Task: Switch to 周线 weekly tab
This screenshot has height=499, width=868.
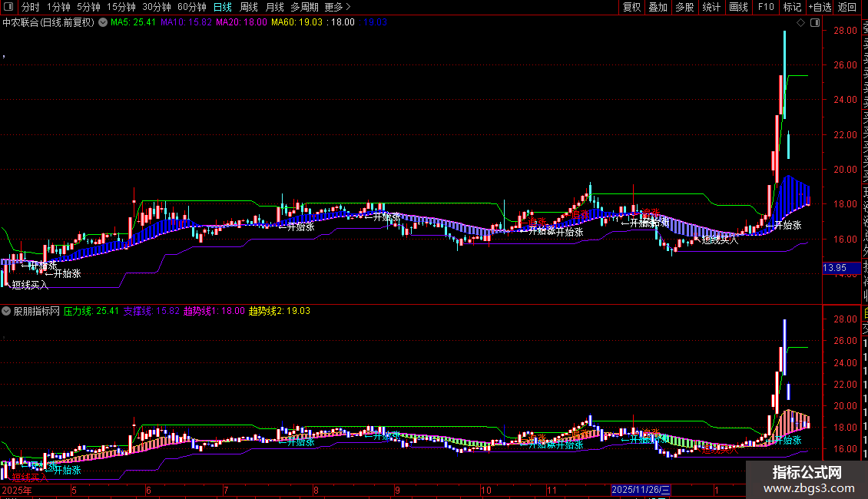Action: click(x=249, y=7)
